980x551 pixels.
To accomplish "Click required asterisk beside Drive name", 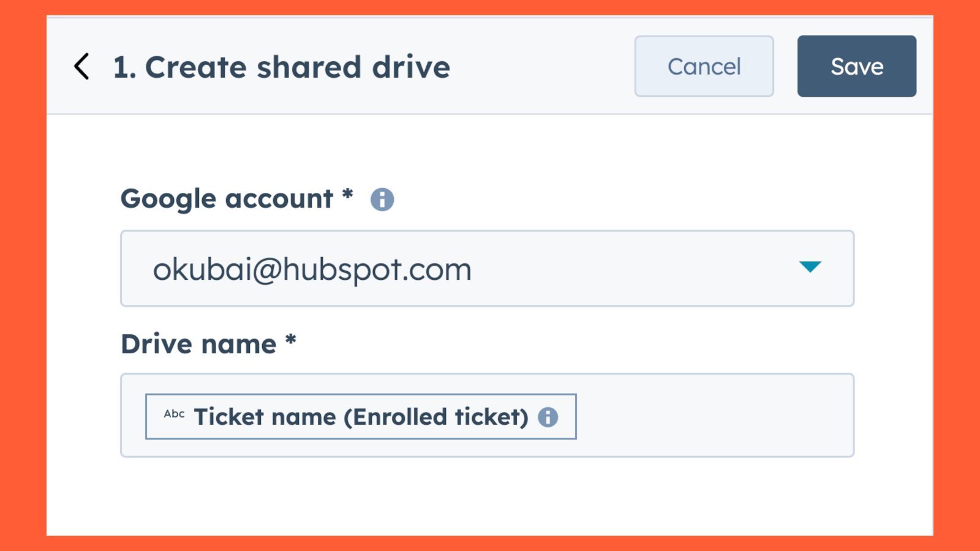I will (x=291, y=340).
